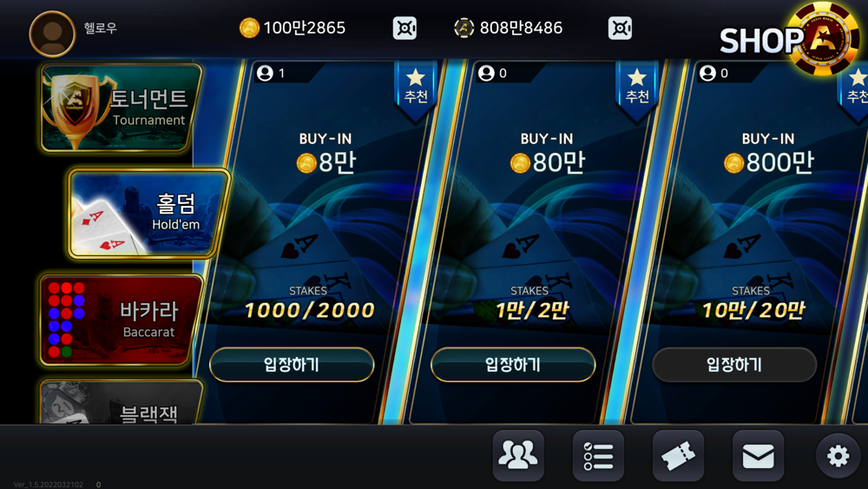Select the Hold'em game category

point(148,213)
